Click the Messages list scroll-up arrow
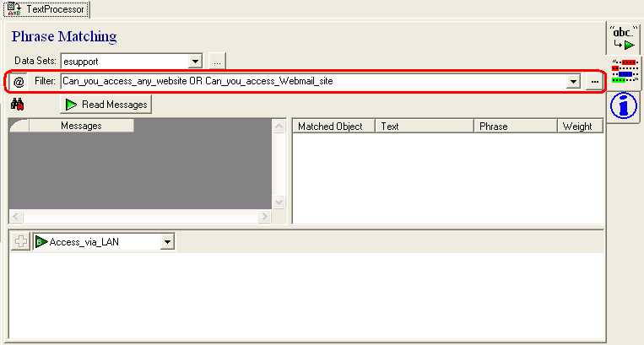 [x=279, y=126]
